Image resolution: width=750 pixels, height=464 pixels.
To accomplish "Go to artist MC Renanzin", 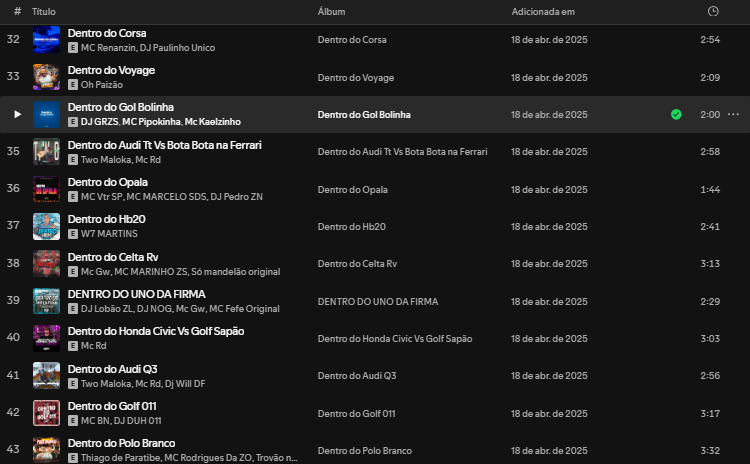I will pyautogui.click(x=108, y=48).
